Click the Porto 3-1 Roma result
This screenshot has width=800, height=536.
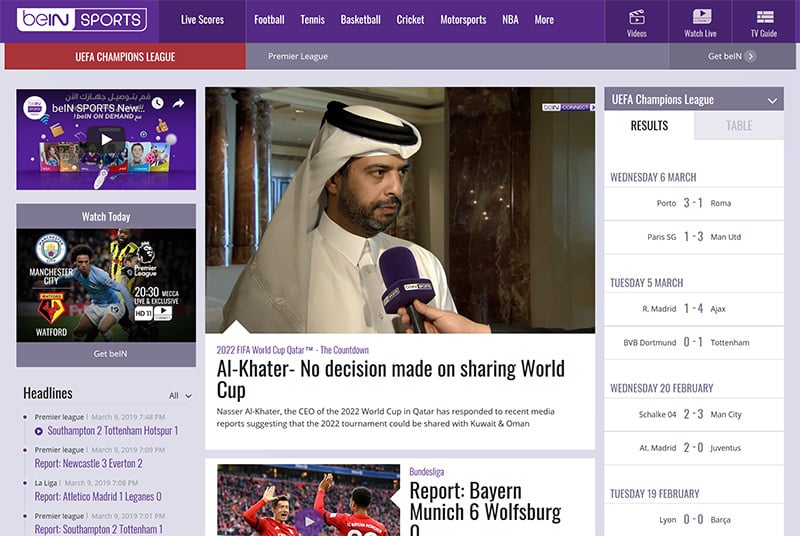(694, 203)
